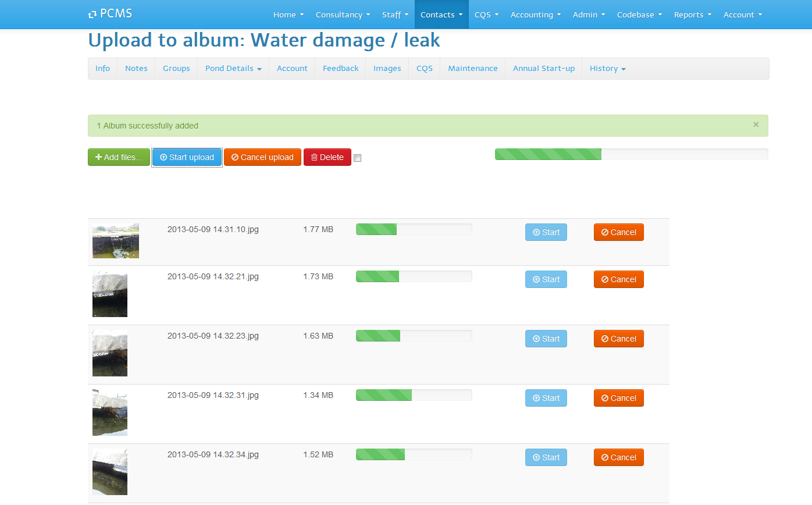Image resolution: width=812 pixels, height=505 pixels.
Task: Open the Images tab
Action: [x=387, y=69]
